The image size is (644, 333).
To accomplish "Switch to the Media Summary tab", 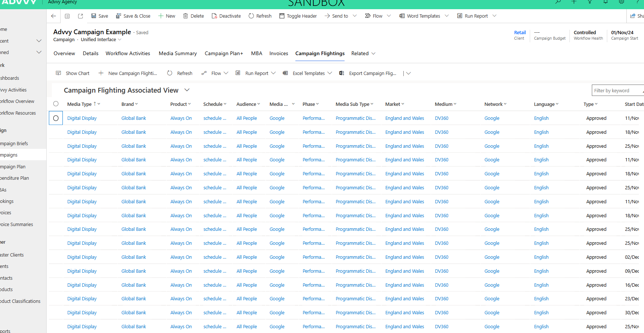I will (177, 53).
